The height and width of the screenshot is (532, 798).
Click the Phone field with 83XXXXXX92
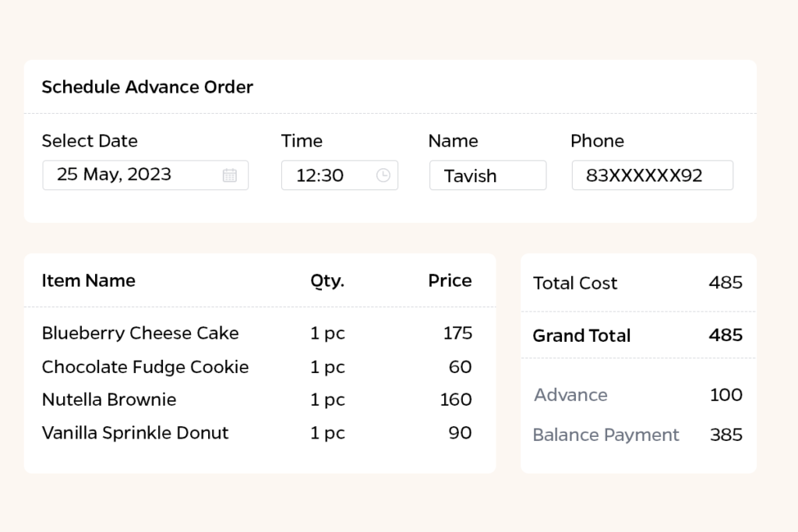(x=651, y=175)
